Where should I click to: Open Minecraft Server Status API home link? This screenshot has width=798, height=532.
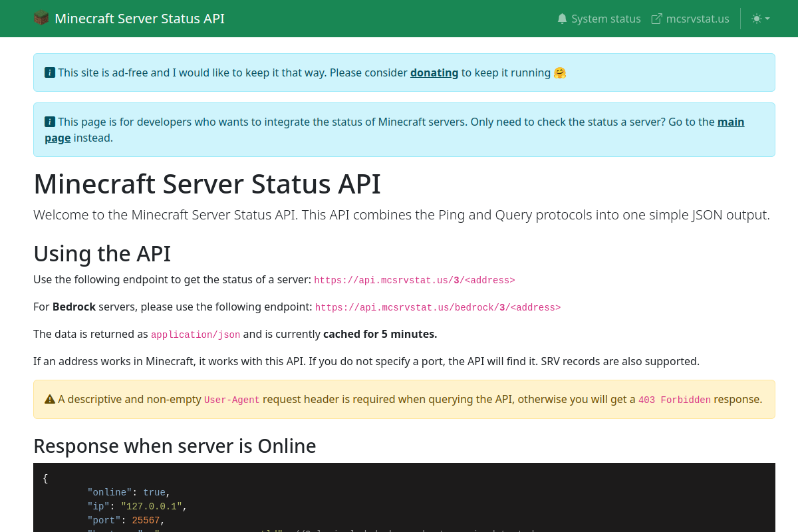click(129, 18)
